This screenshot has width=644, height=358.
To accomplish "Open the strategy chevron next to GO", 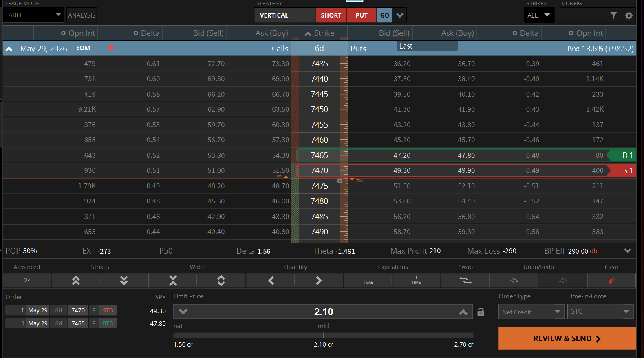I will tap(400, 15).
